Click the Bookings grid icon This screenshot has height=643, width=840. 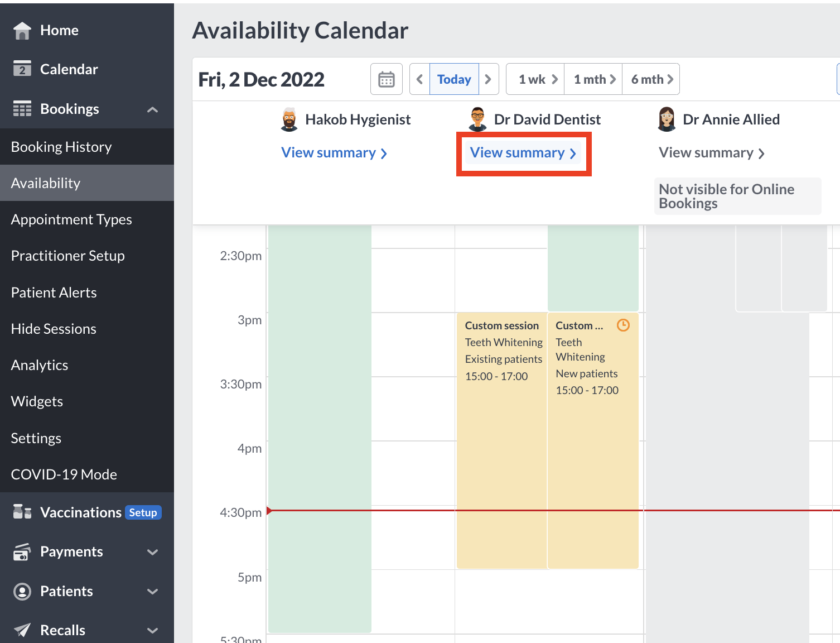coord(22,109)
